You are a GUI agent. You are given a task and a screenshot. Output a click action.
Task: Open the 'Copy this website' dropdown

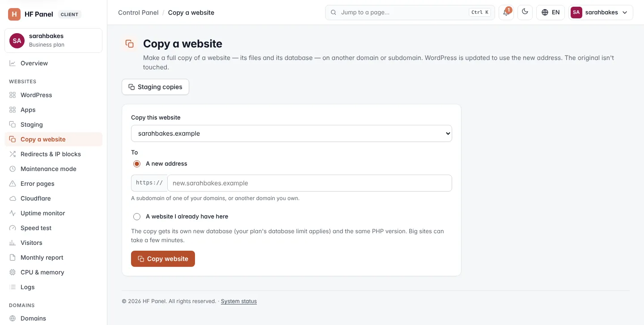pos(292,133)
